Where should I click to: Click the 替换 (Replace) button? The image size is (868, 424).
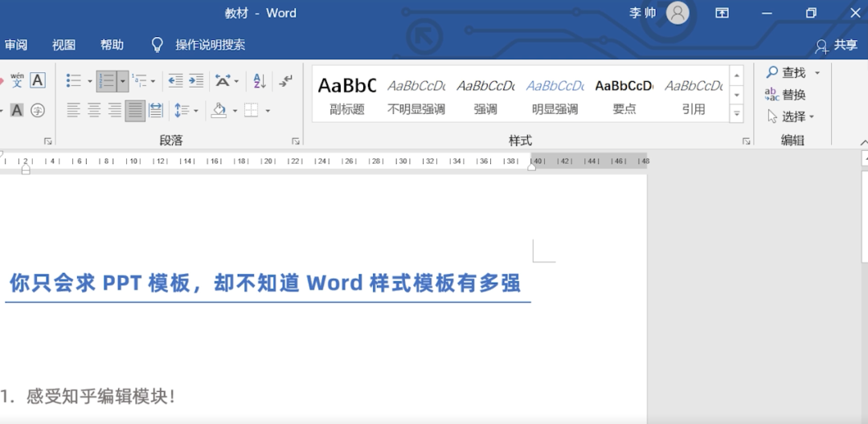(x=785, y=95)
